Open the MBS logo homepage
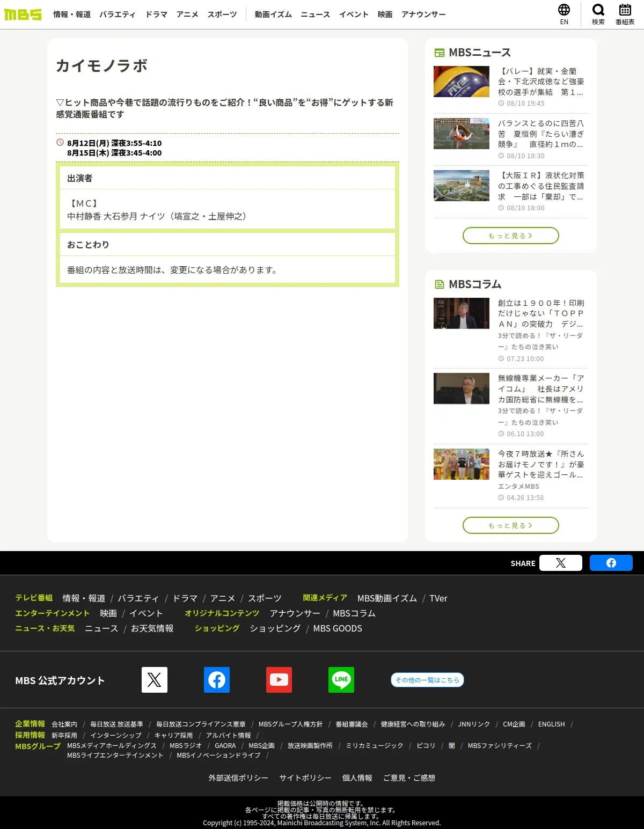 pyautogui.click(x=23, y=14)
